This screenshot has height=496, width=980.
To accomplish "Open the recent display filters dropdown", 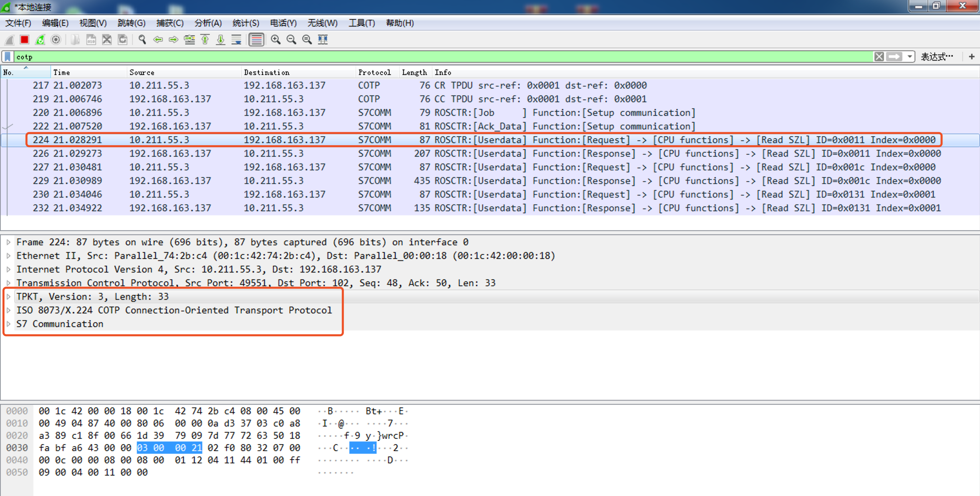I will click(x=909, y=57).
